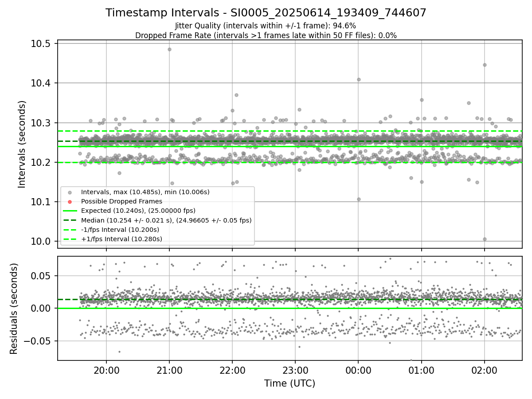Select the Dropped Frame Rate 0.0% subtitle
This screenshot has height=399, width=532.
[266, 35]
